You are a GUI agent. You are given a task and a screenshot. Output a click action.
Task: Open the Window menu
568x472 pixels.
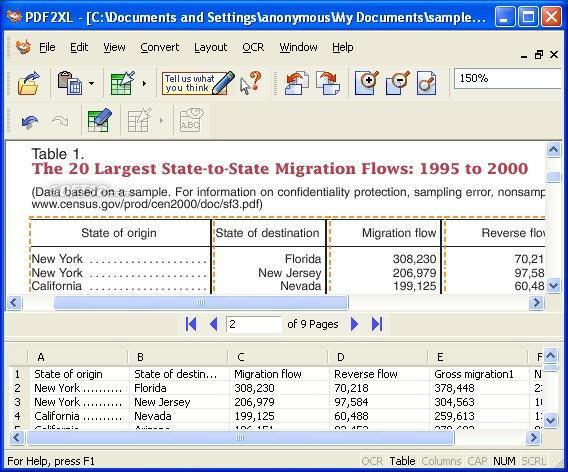(298, 47)
